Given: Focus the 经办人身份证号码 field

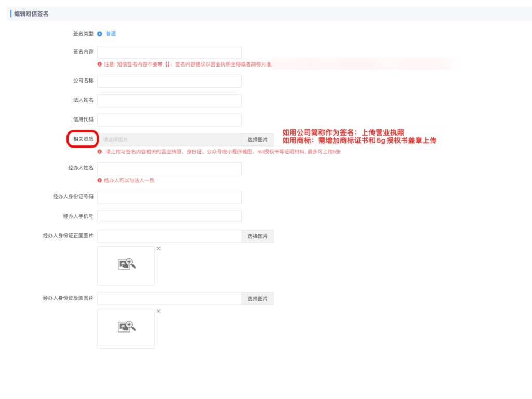Looking at the screenshot, I should click(169, 197).
